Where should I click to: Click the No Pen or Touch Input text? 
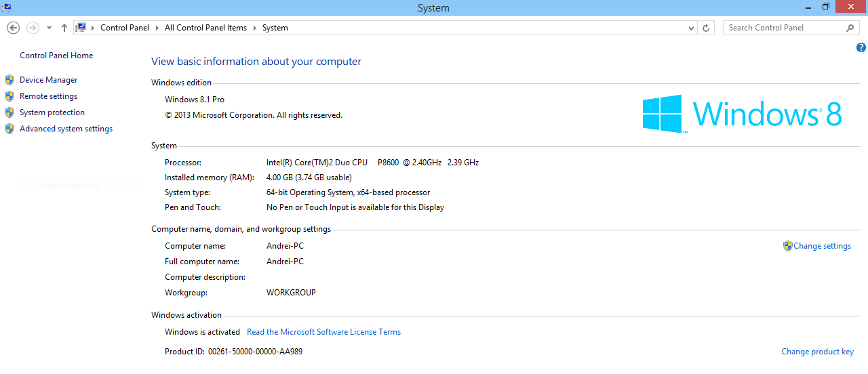355,207
